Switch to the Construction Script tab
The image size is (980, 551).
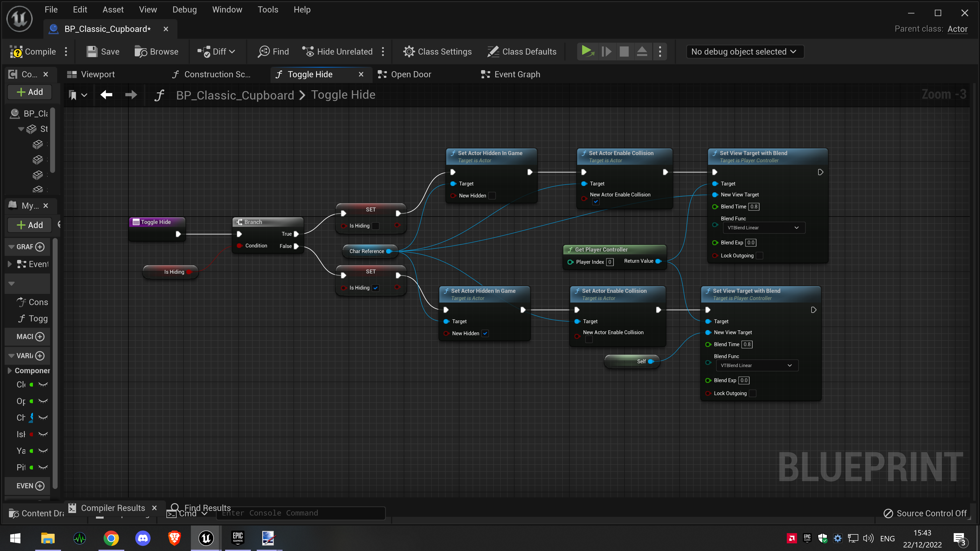point(212,74)
